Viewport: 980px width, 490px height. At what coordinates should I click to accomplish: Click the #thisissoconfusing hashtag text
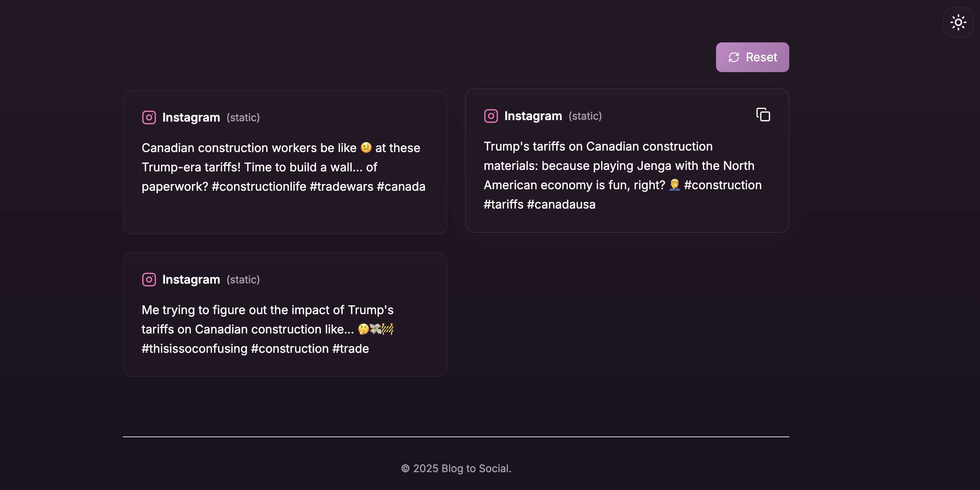[x=194, y=348]
